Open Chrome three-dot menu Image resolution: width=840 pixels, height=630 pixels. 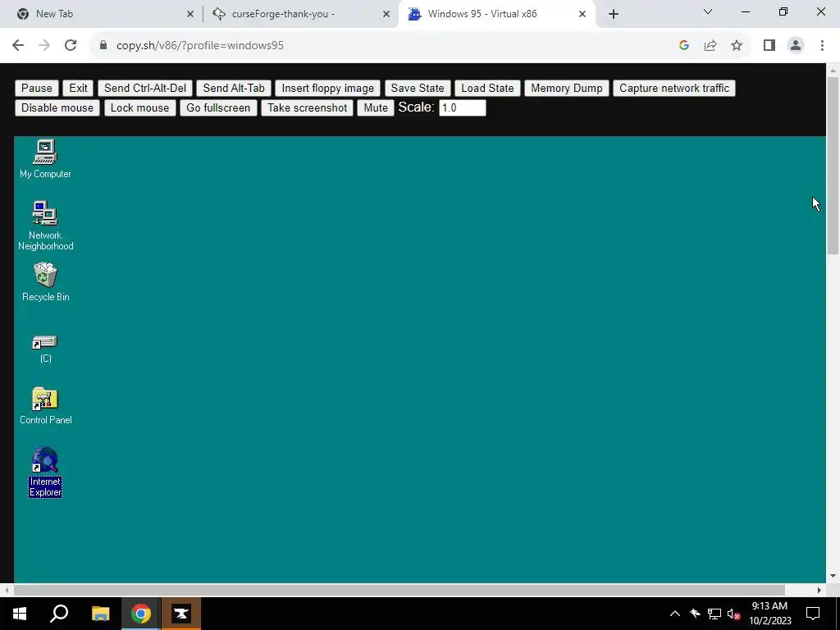(x=822, y=46)
